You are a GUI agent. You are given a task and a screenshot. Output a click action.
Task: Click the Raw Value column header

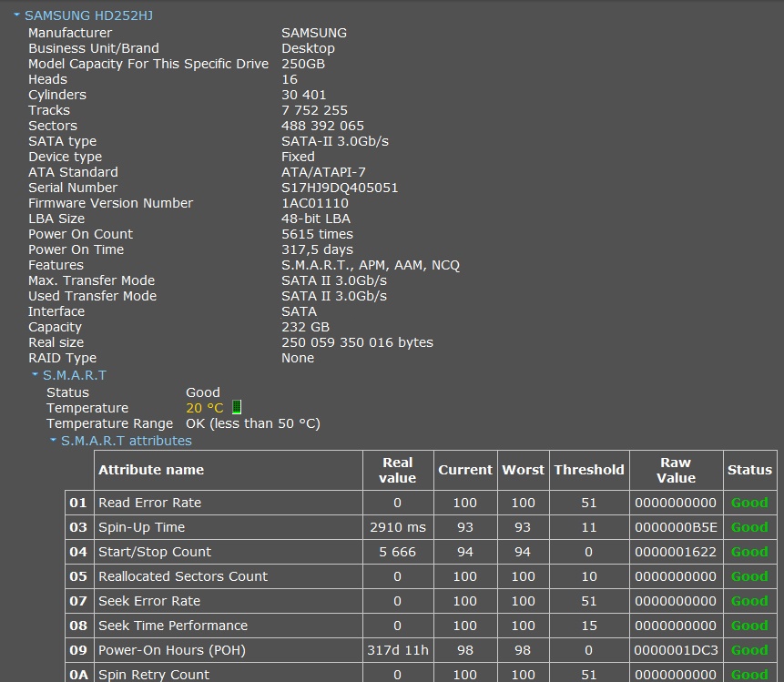pyautogui.click(x=676, y=470)
